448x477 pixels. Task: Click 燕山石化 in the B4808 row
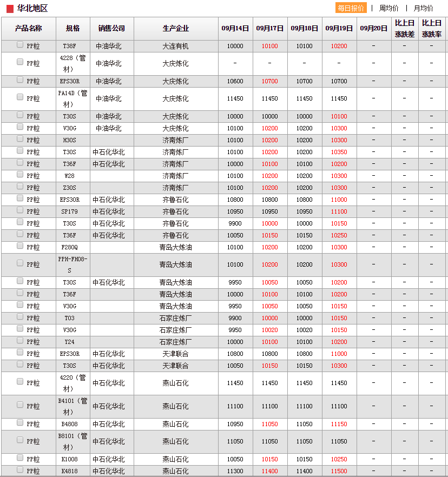(176, 424)
